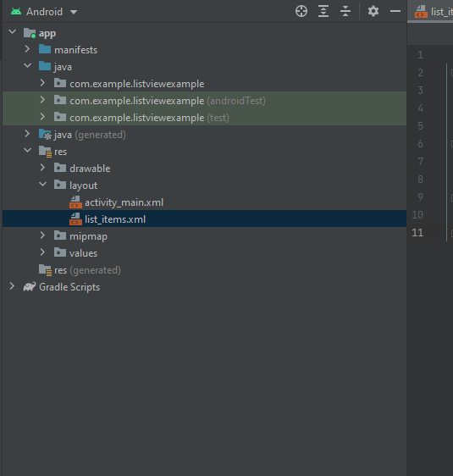Screen dimensions: 453x476
Task: Select the manifests tree row
Action: (x=205, y=50)
